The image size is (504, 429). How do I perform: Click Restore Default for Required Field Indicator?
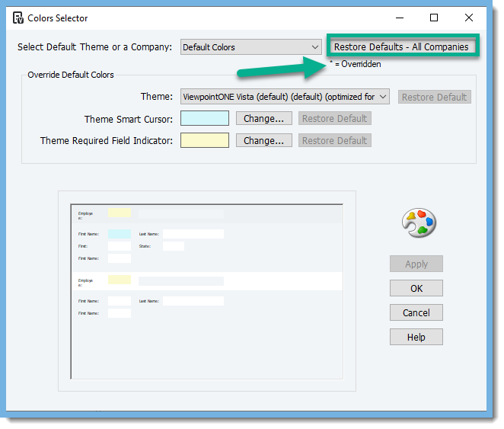[x=335, y=140]
